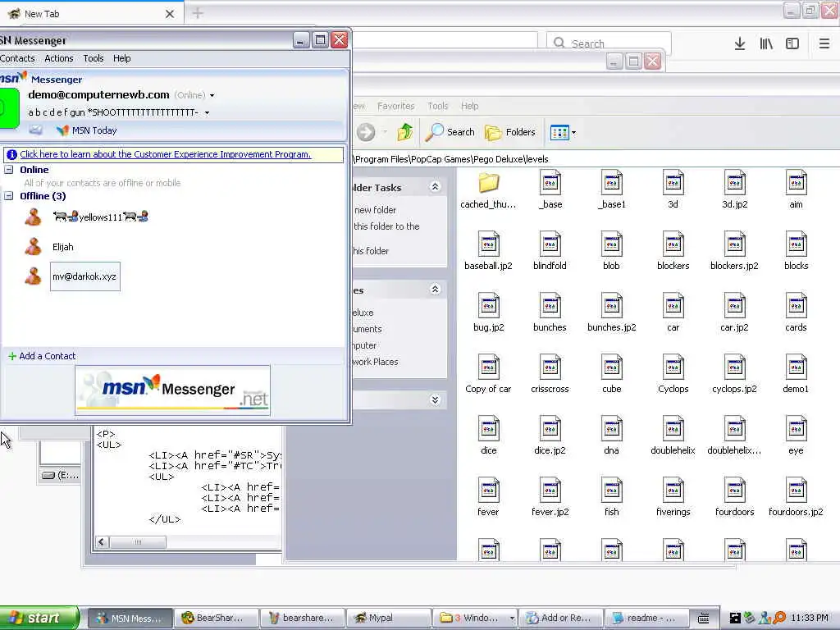Collapse the Folder Tasks panel
This screenshot has height=630, width=840.
coord(435,186)
